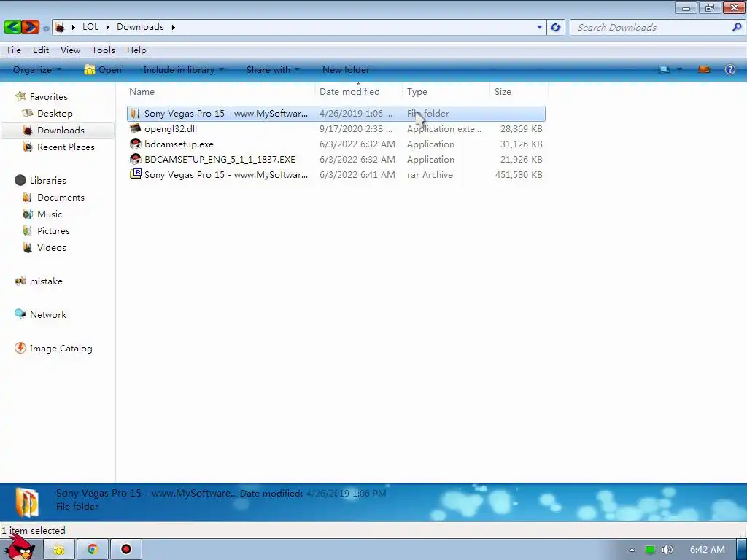This screenshot has width=747, height=560.
Task: Open the Angry Bird start button
Action: point(20,548)
